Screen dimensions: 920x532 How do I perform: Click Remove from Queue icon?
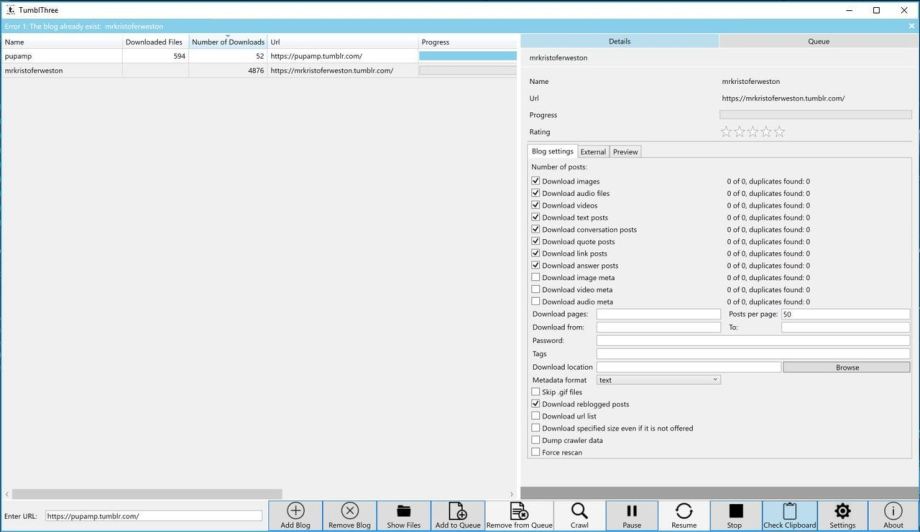(x=519, y=511)
